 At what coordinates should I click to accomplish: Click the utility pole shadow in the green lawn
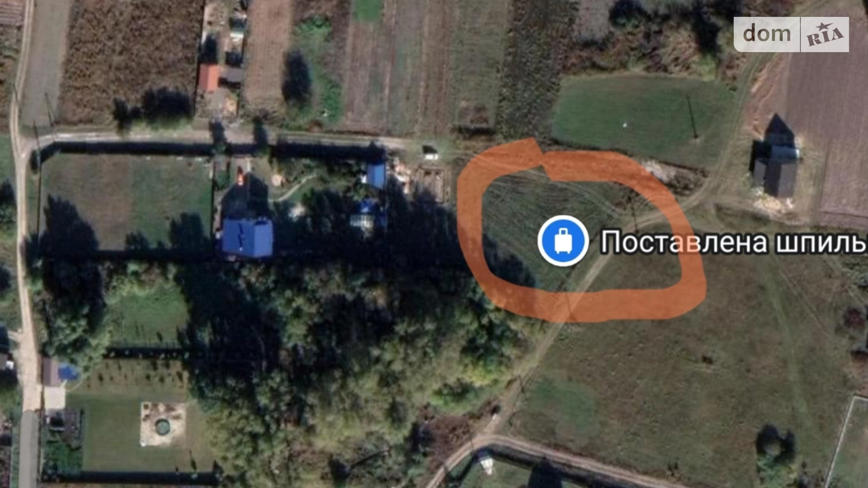tap(692, 117)
